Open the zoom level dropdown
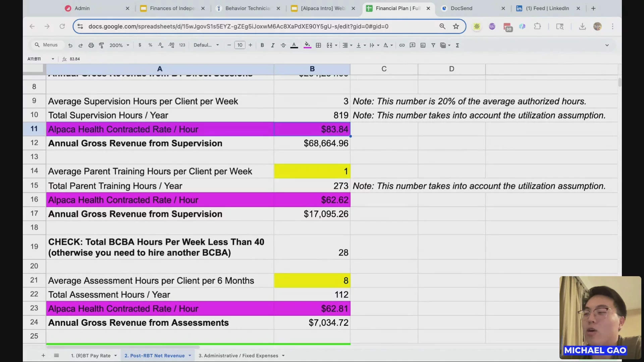 point(119,45)
